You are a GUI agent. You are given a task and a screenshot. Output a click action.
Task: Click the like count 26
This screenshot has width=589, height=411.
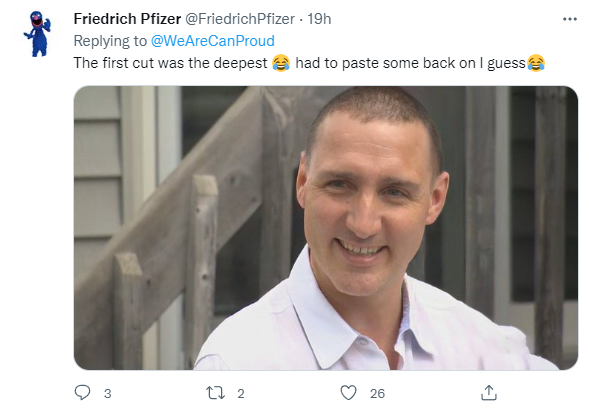(x=377, y=393)
